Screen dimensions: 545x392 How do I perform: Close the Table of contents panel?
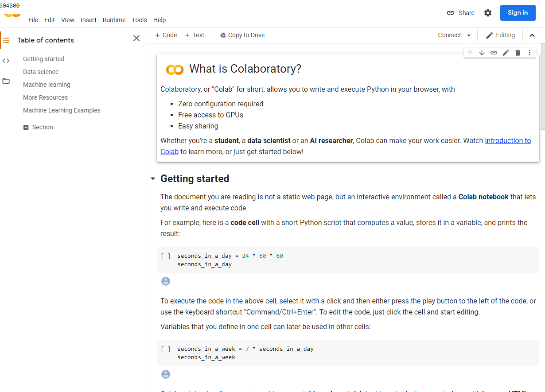click(x=136, y=39)
